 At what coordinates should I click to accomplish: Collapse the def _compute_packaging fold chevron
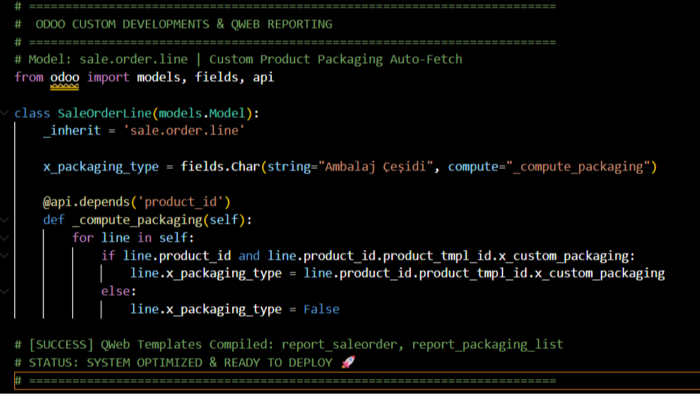pyautogui.click(x=4, y=220)
